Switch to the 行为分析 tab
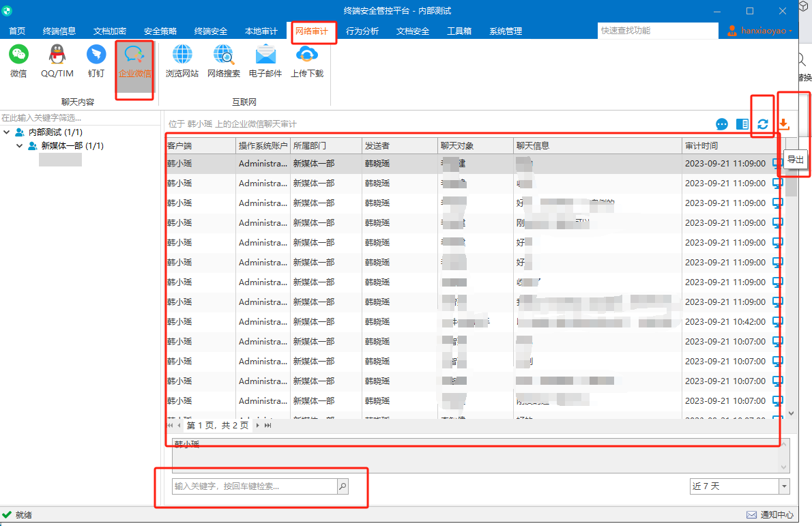 [362, 31]
